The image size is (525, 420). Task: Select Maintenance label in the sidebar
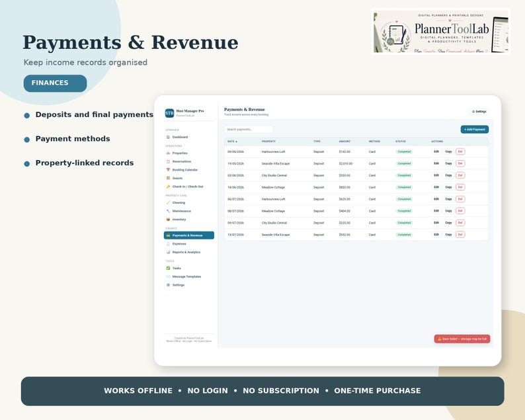[x=181, y=211]
